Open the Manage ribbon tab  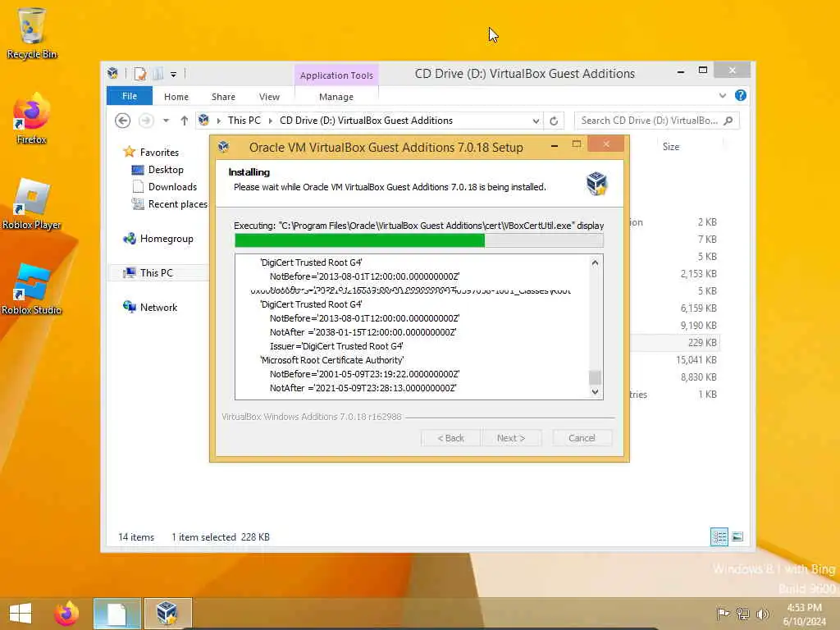point(336,97)
